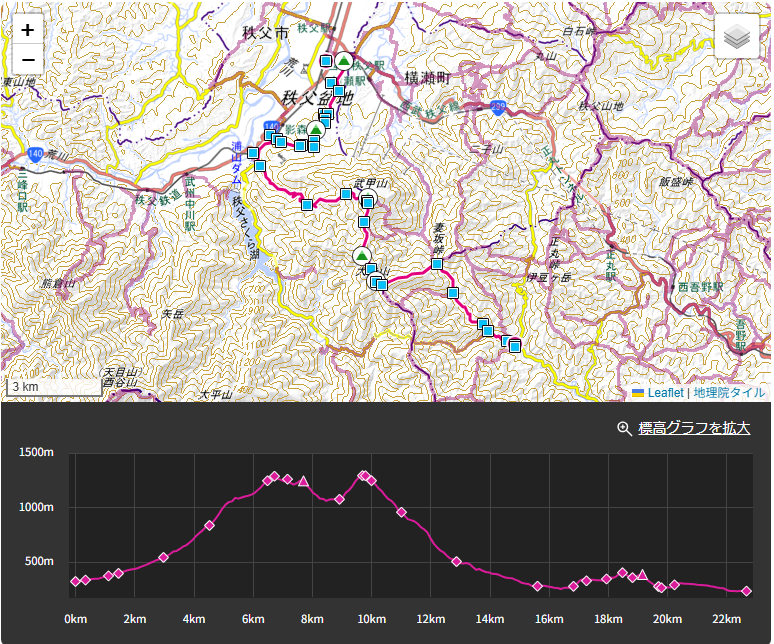774x644 pixels.
Task: Click the waypoint marker under 妻坂峠 label
Action: tap(437, 264)
